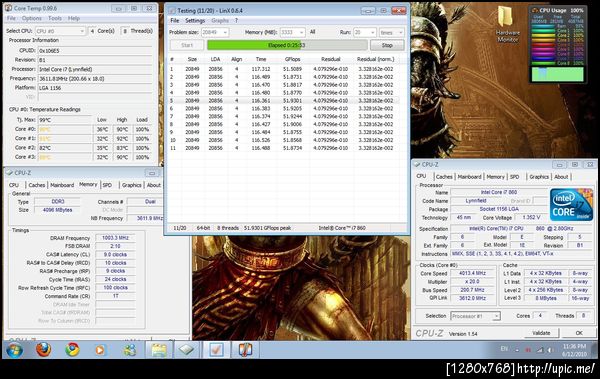Open the 'times' unit dropdown in LinX
Screen dimensions: 600x379
point(391,32)
